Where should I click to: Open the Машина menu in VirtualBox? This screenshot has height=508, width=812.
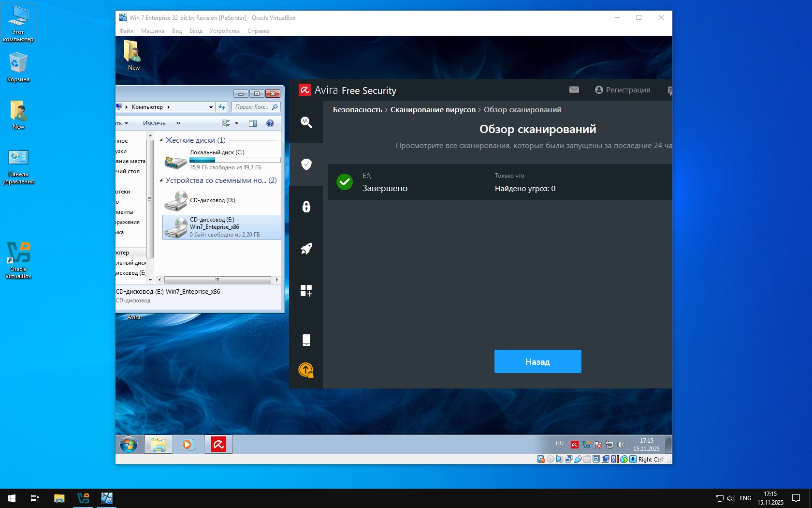152,31
